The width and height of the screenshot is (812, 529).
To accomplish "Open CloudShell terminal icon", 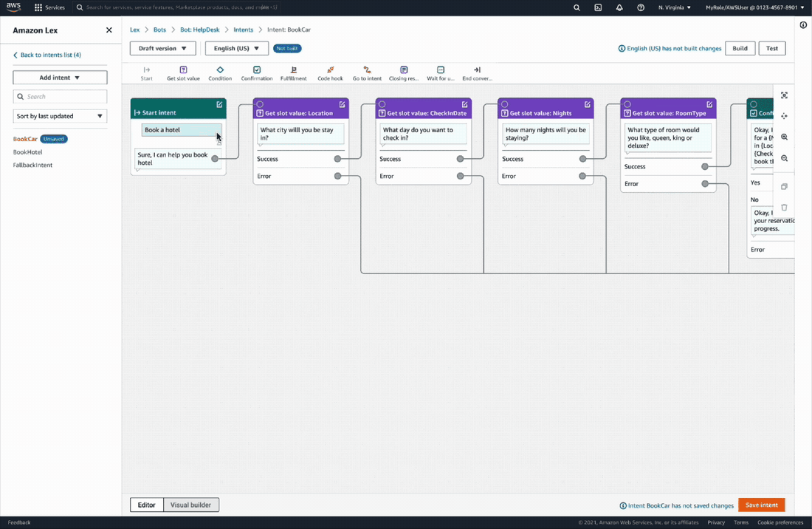I will coord(598,8).
